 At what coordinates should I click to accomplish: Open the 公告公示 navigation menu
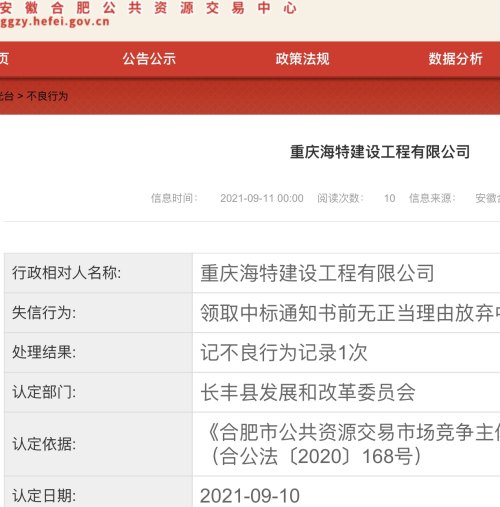point(149,59)
